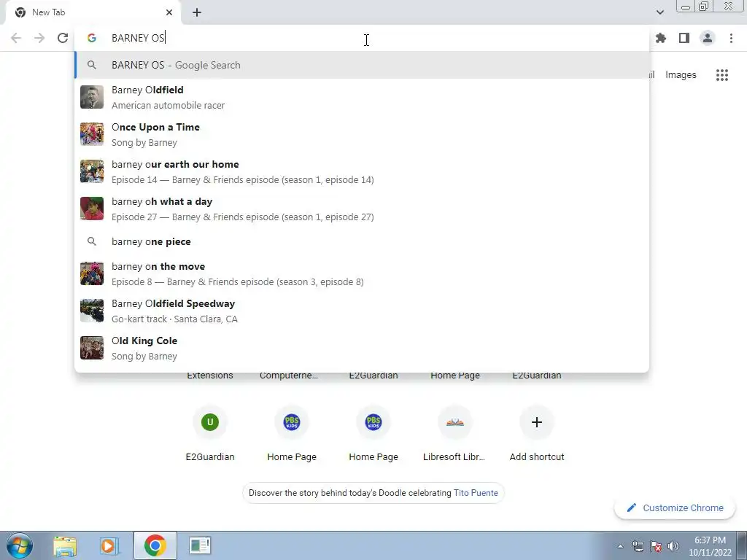Open a new tab with plus button
The height and width of the screenshot is (560, 747).
pos(197,12)
